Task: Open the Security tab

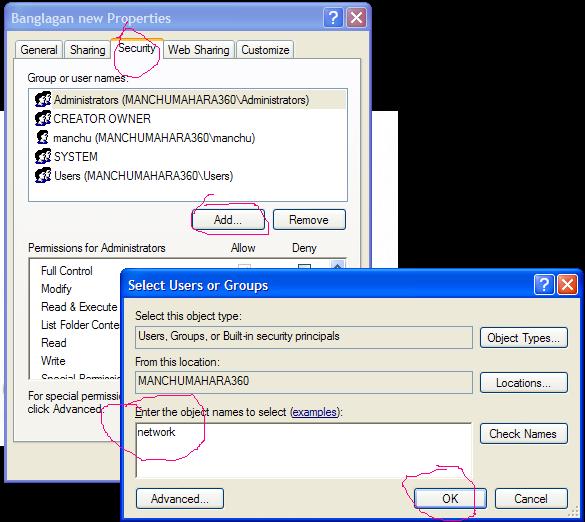Action: [x=137, y=48]
